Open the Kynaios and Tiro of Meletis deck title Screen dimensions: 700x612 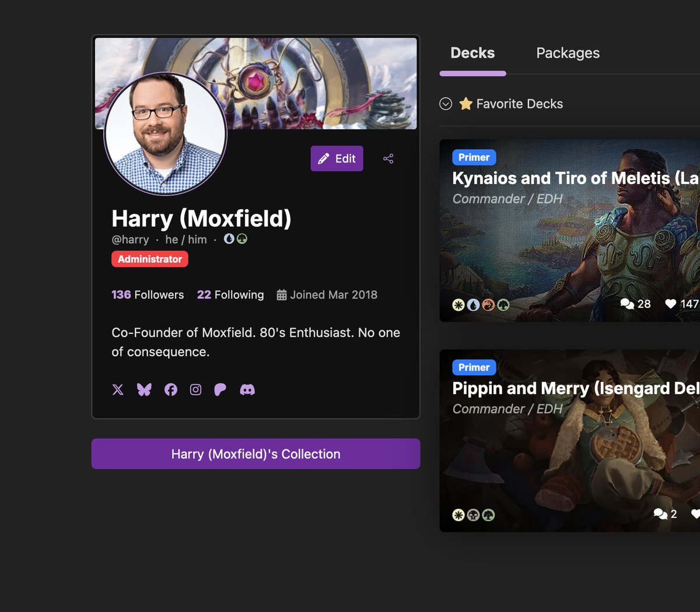pos(576,178)
